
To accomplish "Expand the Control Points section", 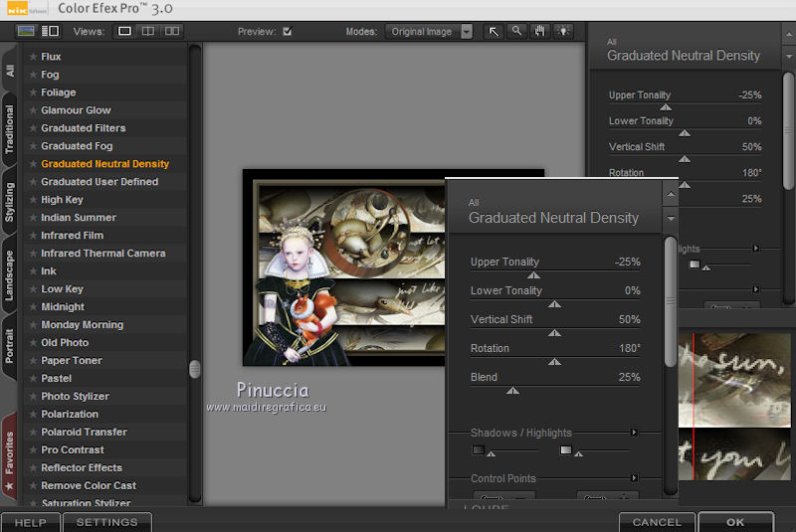I will tap(634, 478).
